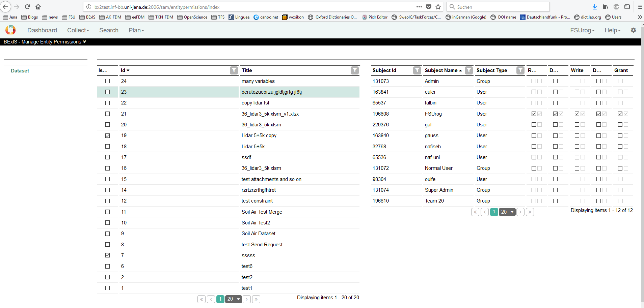This screenshot has height=308, width=644.
Task: Select the row titled Soil Air Dataset
Action: [228, 234]
